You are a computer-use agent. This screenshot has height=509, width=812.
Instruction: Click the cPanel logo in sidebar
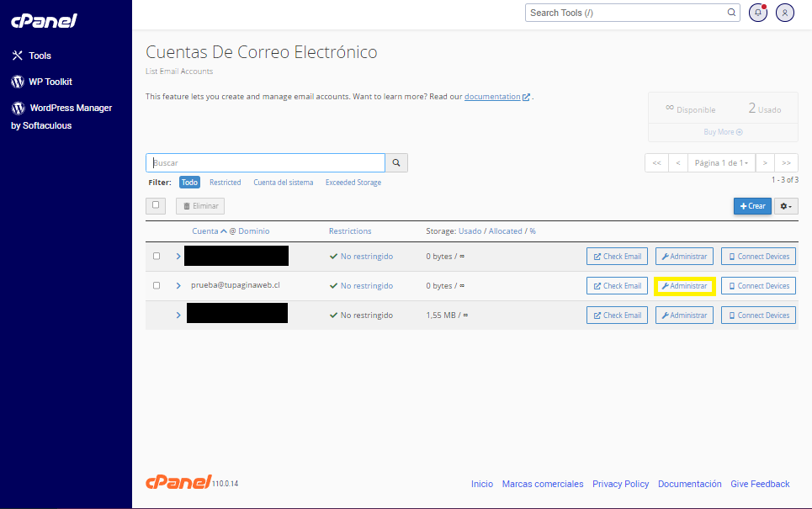tap(44, 20)
